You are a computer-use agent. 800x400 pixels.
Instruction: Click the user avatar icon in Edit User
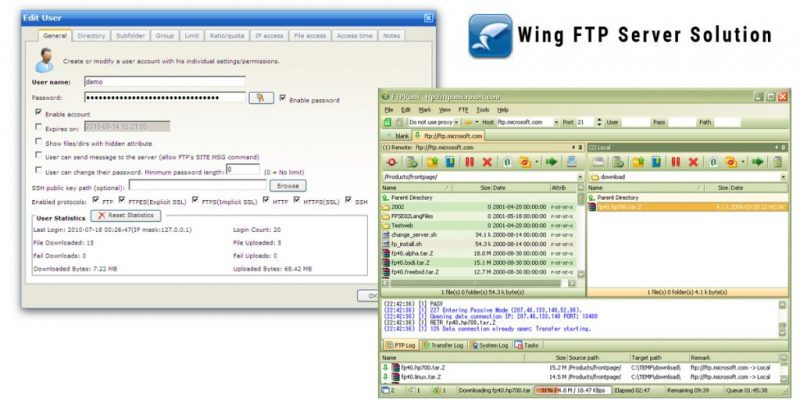(x=44, y=60)
